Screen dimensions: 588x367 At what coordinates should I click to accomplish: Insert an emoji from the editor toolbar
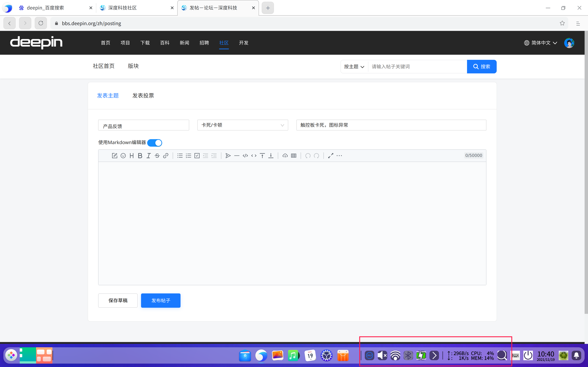[x=123, y=156]
